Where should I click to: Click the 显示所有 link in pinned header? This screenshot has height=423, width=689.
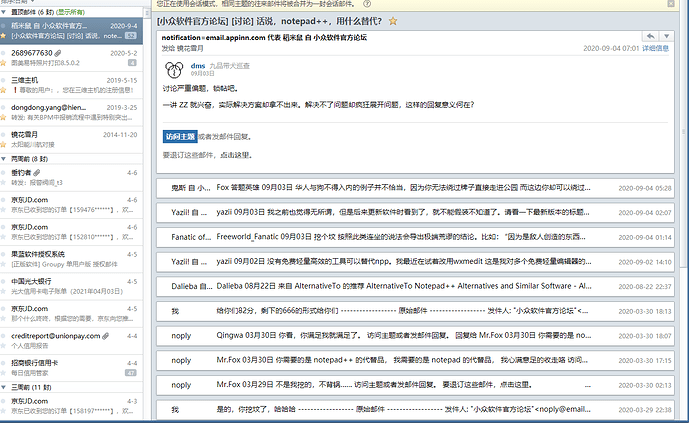click(x=70, y=12)
